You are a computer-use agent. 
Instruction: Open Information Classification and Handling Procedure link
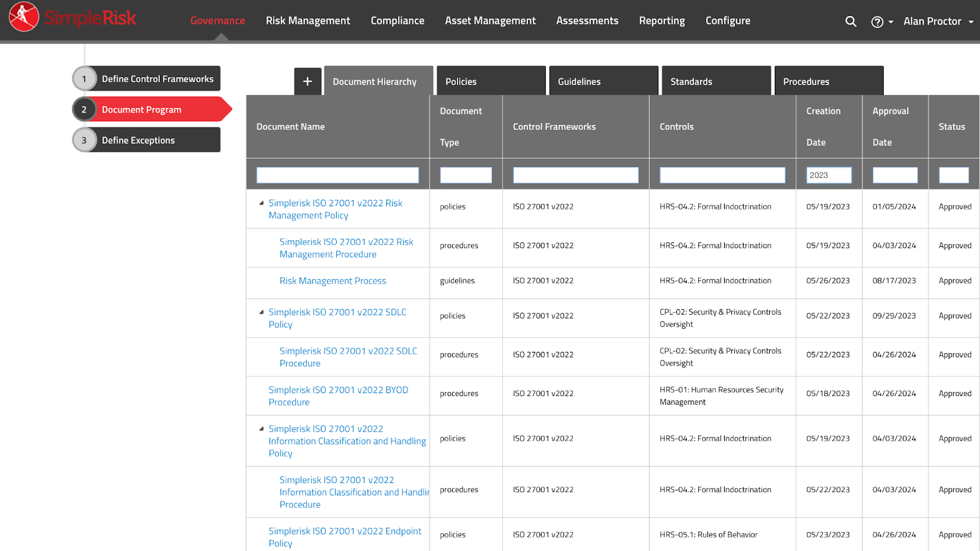tap(354, 492)
